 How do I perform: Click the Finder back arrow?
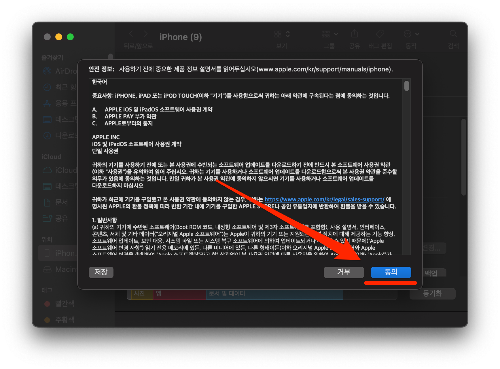click(x=131, y=34)
